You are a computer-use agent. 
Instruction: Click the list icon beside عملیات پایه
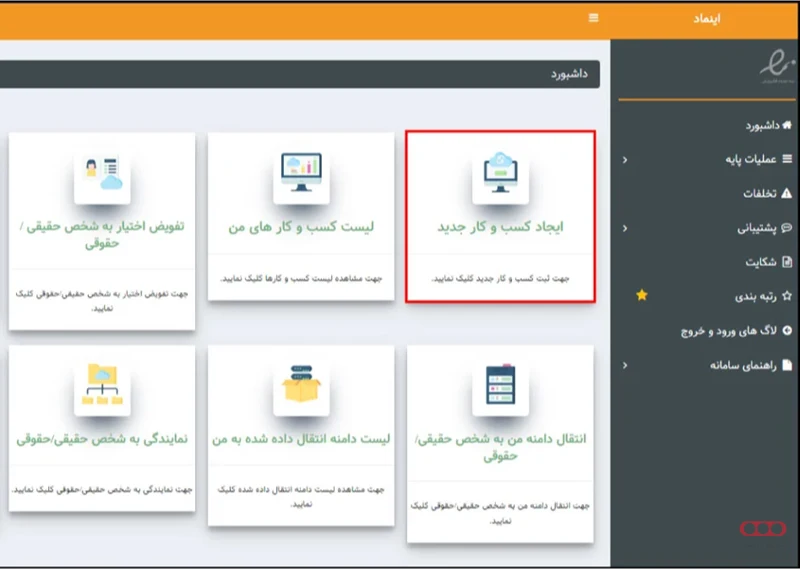(787, 159)
